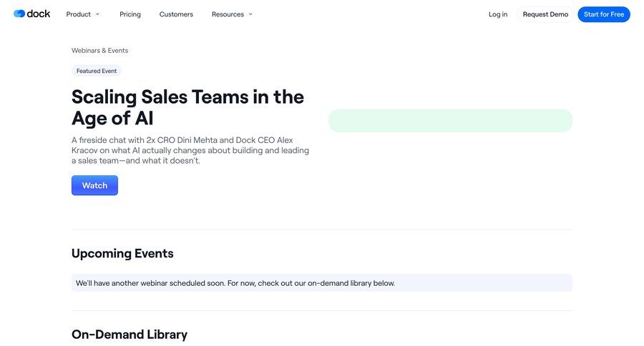Click the On-Demand Library heading
Viewport: 644px width, 346px height.
[x=130, y=335]
